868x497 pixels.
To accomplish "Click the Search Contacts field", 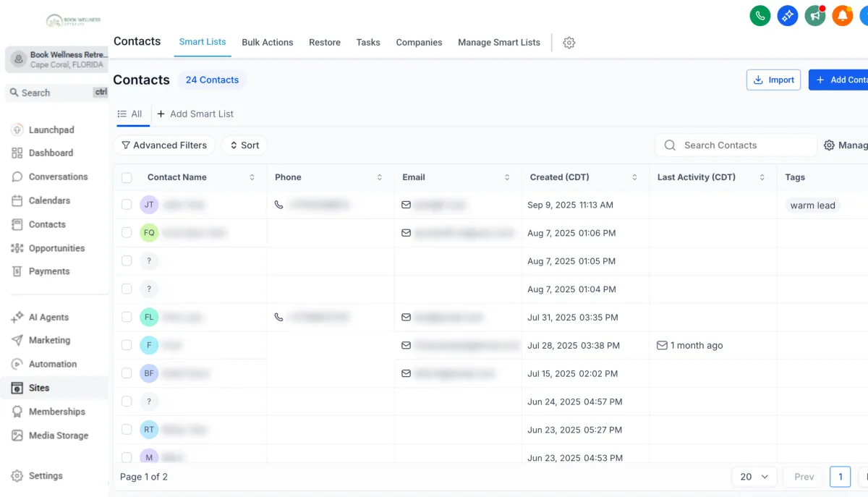I will pyautogui.click(x=736, y=145).
